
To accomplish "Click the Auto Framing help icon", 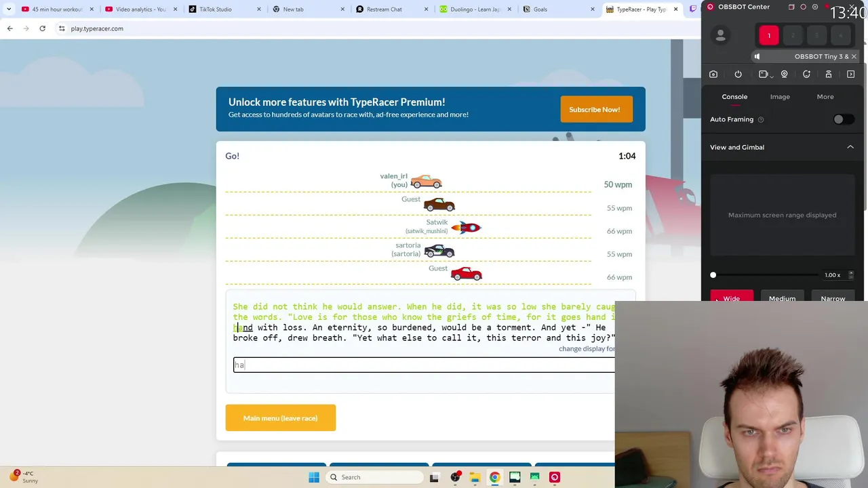I will 760,119.
